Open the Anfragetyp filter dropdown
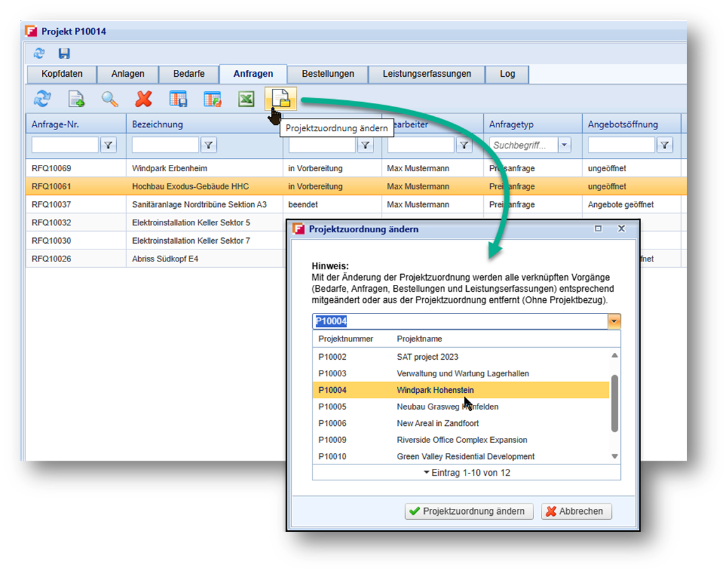Screen dimensions: 728x573 [x=564, y=145]
